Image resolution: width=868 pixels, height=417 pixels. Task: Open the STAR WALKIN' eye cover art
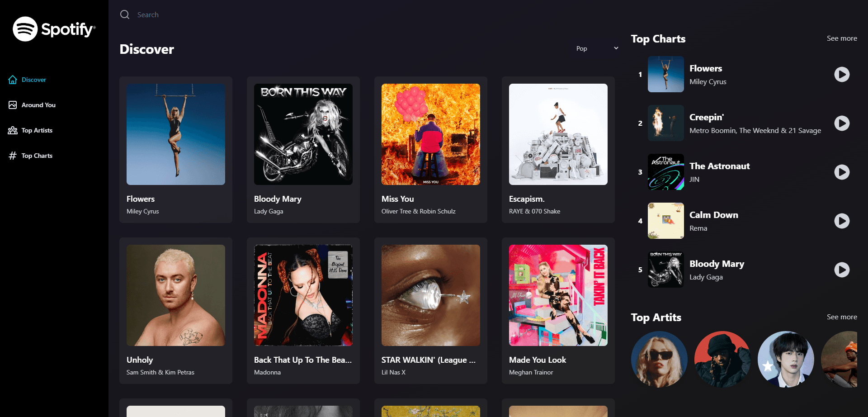pyautogui.click(x=431, y=295)
